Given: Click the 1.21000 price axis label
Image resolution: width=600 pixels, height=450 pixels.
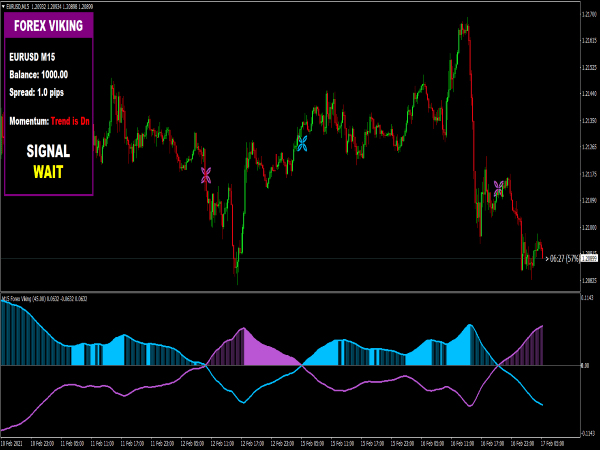Looking at the screenshot, I should (x=589, y=228).
